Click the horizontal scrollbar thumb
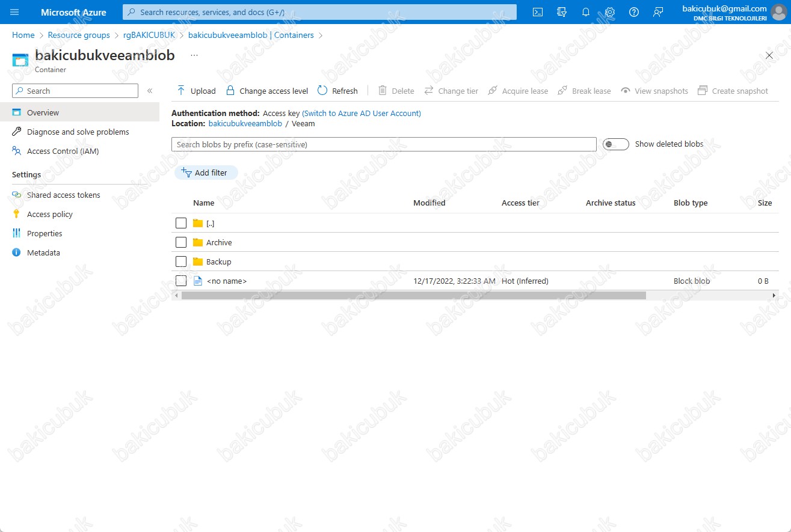 (x=413, y=296)
